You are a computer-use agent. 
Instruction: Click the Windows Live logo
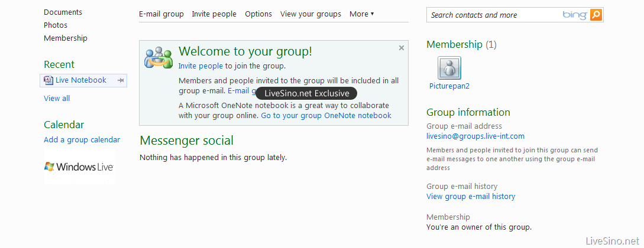coord(79,167)
